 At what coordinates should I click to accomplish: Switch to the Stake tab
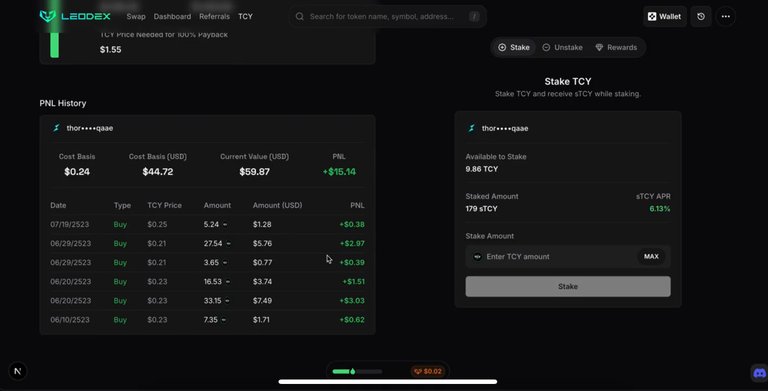(513, 48)
